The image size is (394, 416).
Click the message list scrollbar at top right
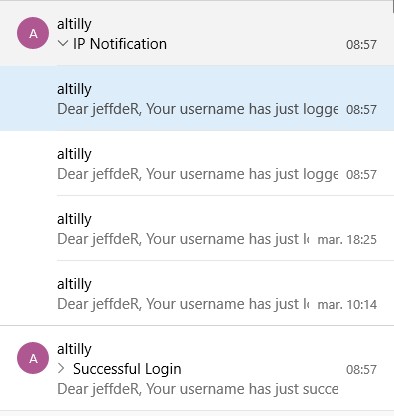[393, 7]
